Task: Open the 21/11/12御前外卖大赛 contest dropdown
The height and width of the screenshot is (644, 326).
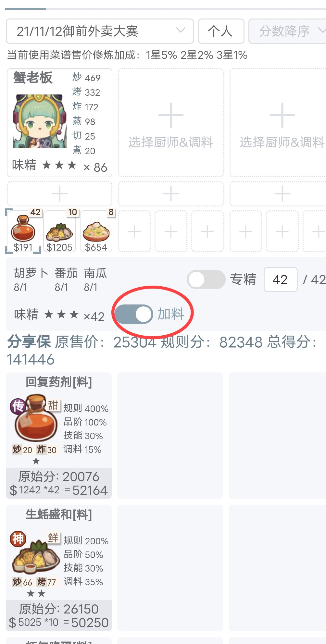Action: click(100, 31)
